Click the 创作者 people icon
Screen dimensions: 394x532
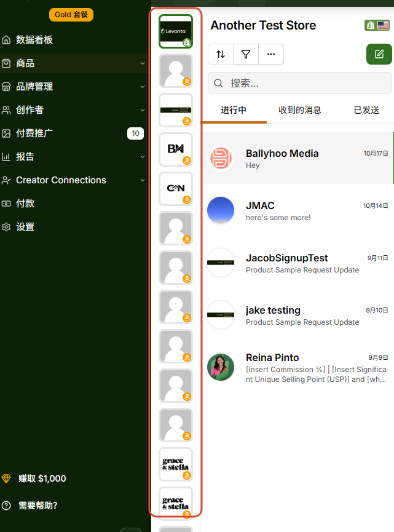tap(6, 110)
